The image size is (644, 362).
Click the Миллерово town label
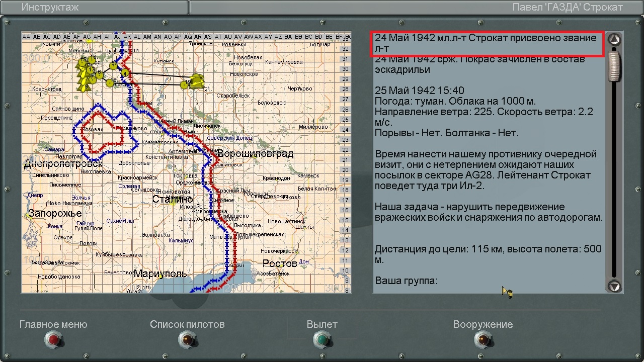(313, 127)
